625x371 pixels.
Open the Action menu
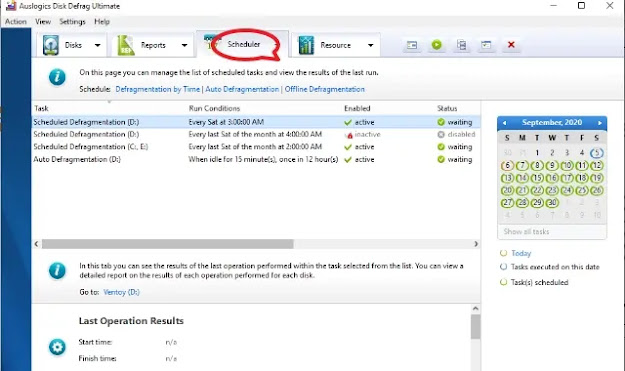[x=16, y=22]
